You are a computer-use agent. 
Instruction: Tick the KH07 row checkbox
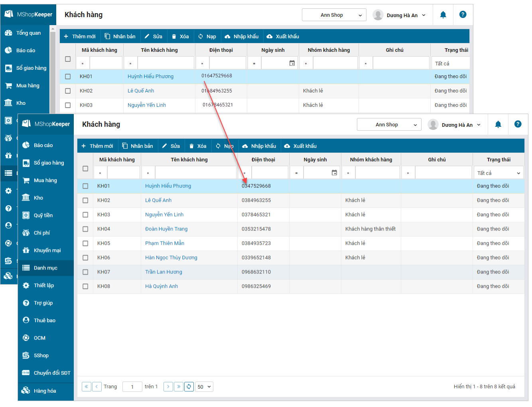coord(85,272)
